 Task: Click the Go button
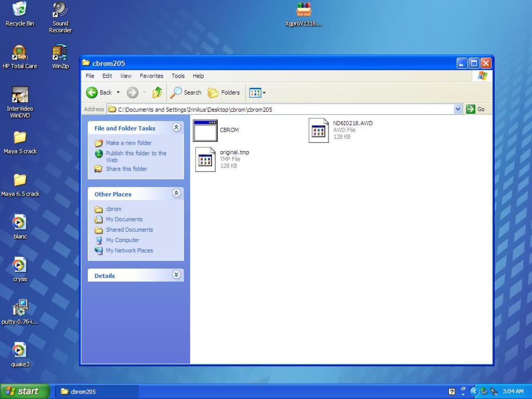(476, 109)
